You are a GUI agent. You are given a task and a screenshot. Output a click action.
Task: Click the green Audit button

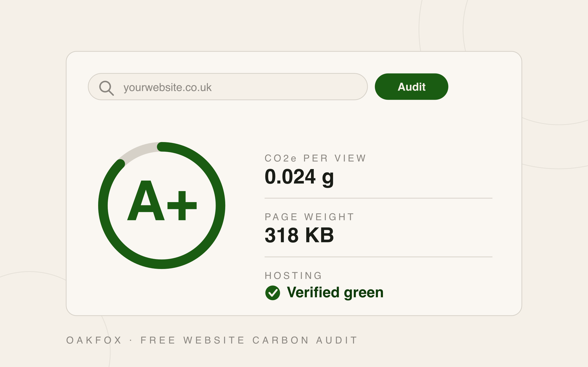[x=411, y=87]
